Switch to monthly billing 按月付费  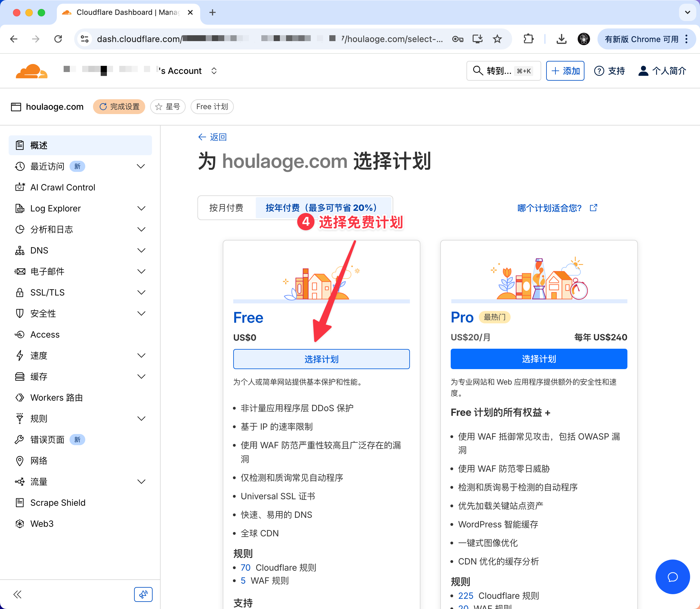tap(226, 208)
